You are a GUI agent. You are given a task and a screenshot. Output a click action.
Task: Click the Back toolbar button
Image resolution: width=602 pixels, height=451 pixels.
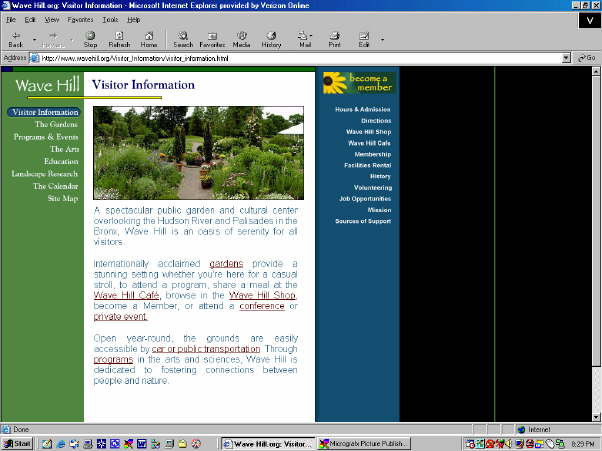point(16,40)
